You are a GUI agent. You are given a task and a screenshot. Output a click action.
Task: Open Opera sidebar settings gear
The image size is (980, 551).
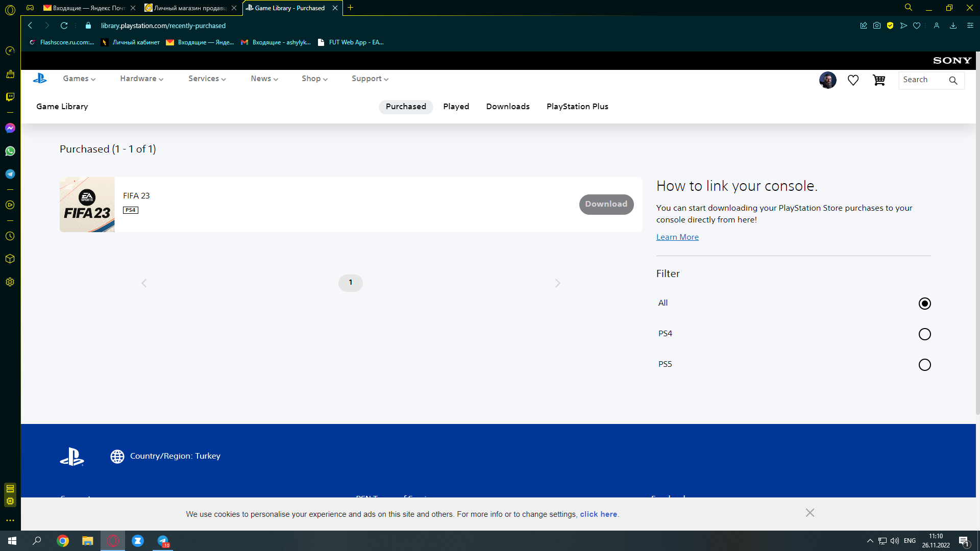pyautogui.click(x=10, y=282)
